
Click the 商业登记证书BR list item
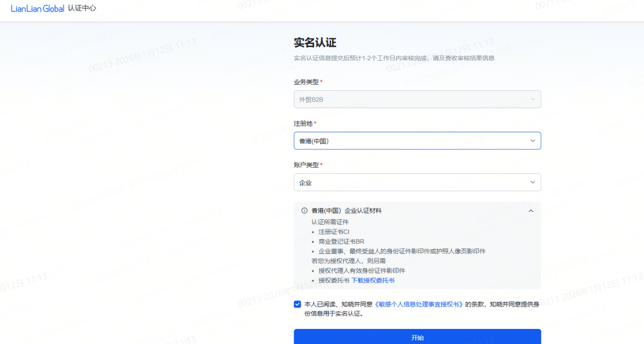click(341, 241)
